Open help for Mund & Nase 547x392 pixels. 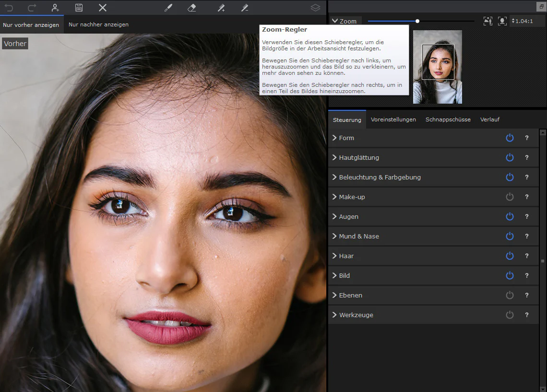[527, 236]
